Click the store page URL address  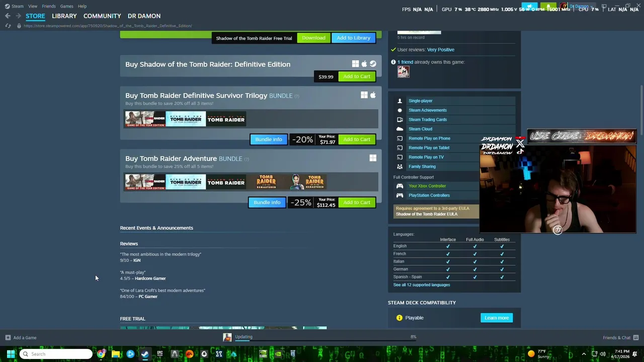point(107,26)
